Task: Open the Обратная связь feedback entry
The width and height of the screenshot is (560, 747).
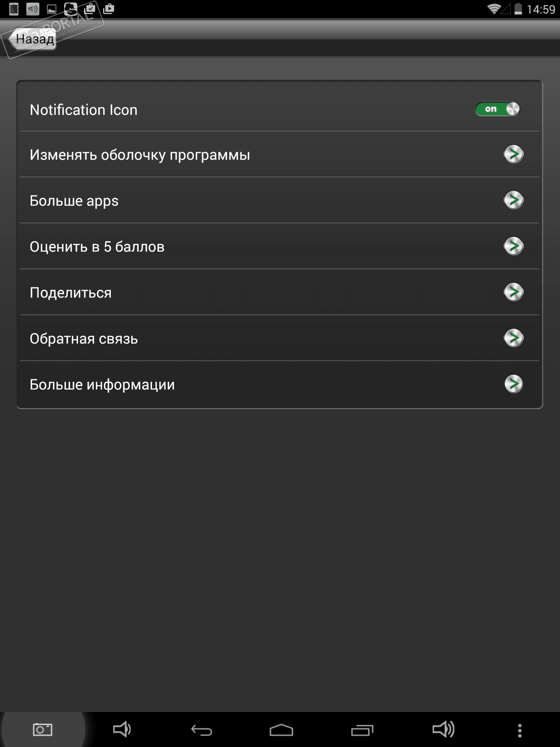Action: 84,339
